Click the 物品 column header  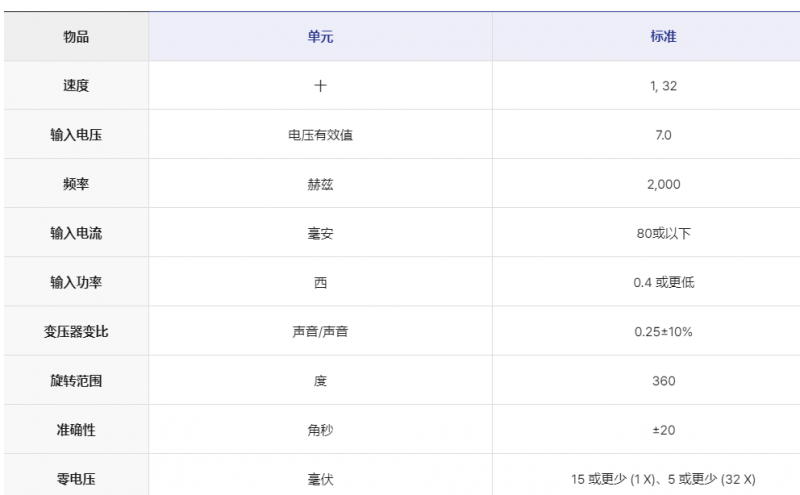point(76,37)
